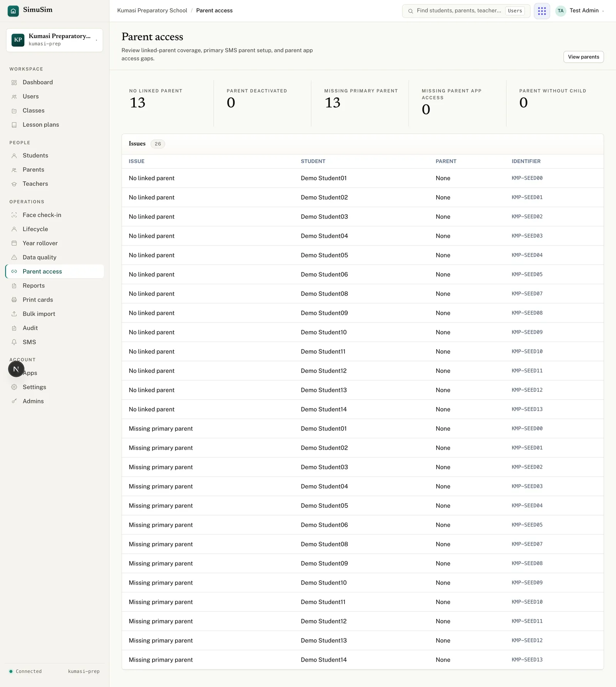Click the Print cards printer icon
The height and width of the screenshot is (687, 616).
click(x=14, y=300)
